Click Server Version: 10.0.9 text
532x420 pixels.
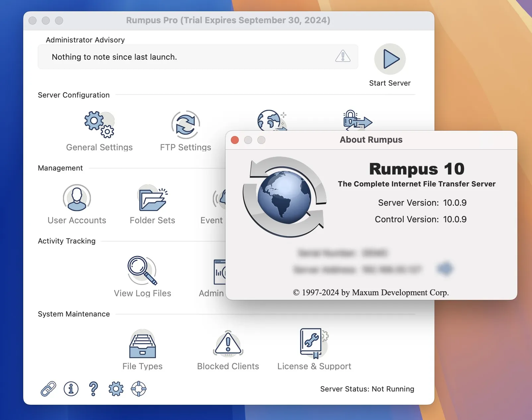(422, 203)
